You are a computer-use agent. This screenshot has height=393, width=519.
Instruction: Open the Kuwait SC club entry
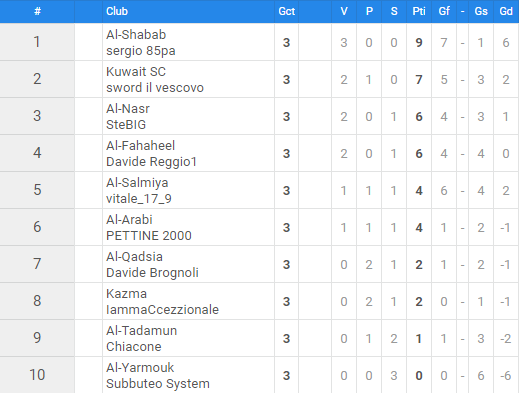(x=136, y=72)
